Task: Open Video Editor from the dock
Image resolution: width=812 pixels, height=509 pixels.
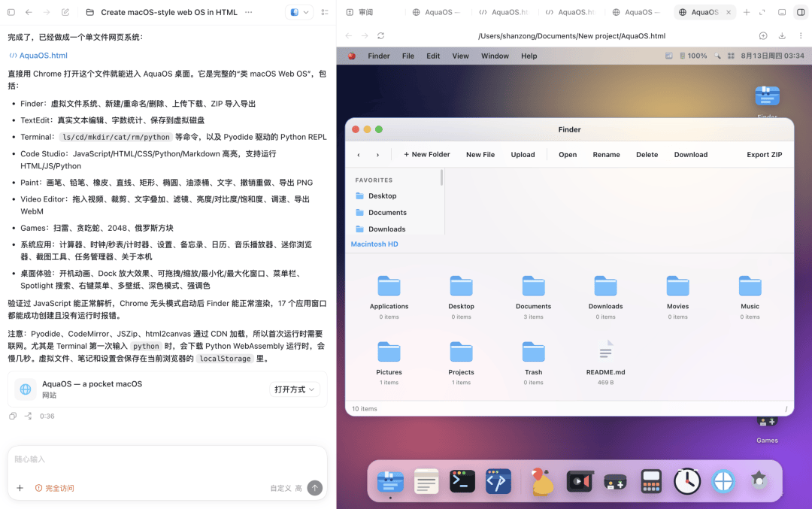Action: (579, 481)
